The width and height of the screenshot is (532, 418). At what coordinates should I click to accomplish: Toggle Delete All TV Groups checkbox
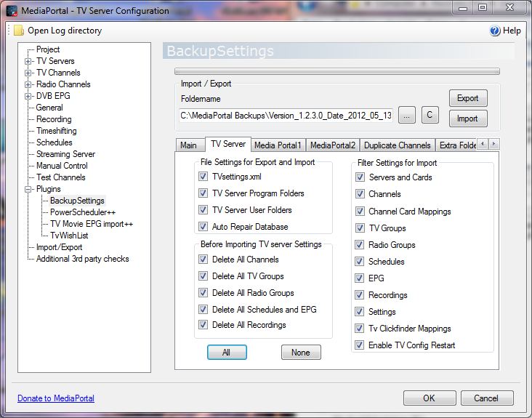pyautogui.click(x=203, y=276)
